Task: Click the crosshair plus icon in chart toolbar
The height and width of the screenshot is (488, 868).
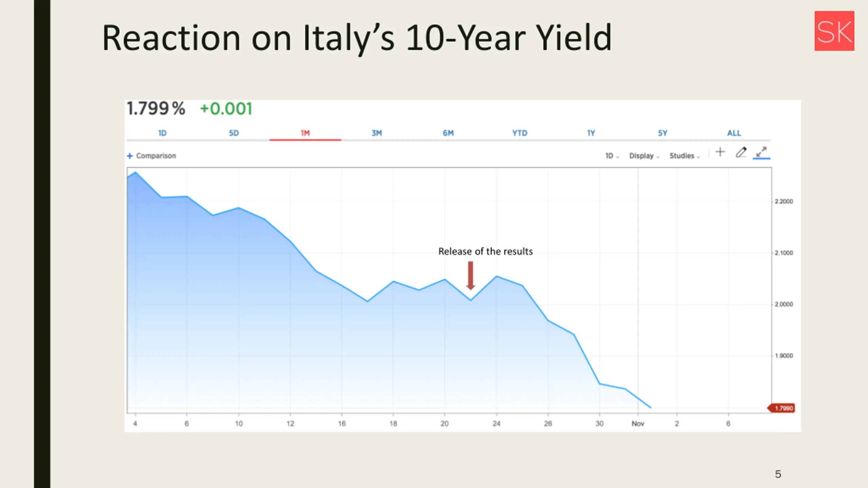Action: coord(720,152)
